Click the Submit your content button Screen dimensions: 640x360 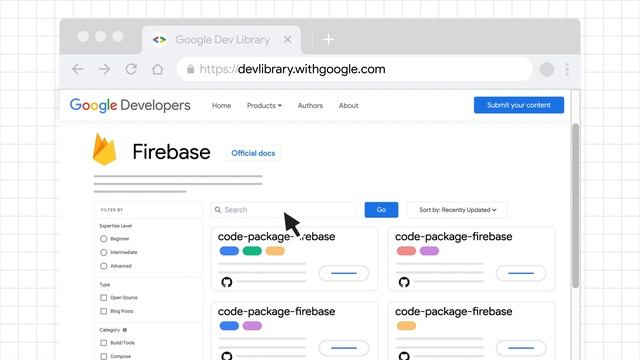tap(519, 105)
